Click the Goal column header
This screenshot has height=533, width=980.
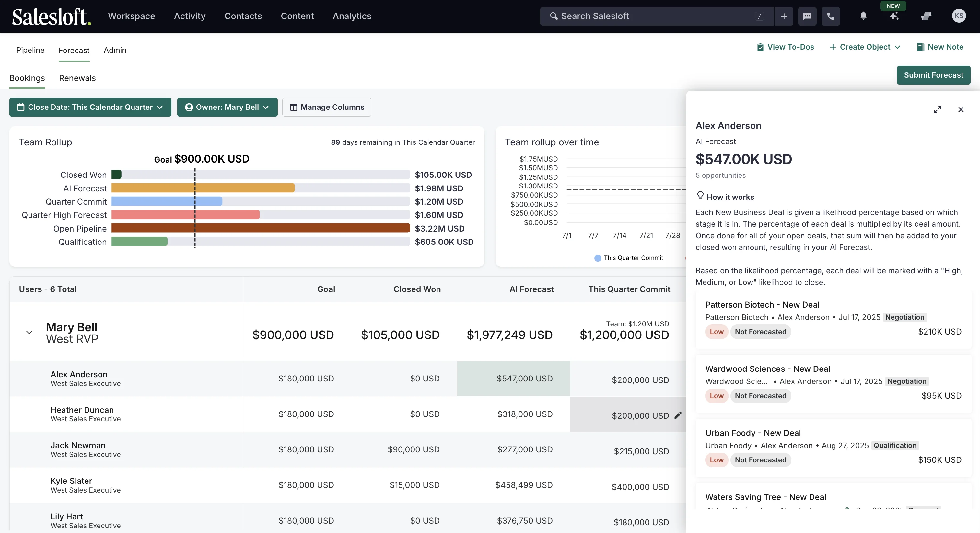[x=326, y=289]
